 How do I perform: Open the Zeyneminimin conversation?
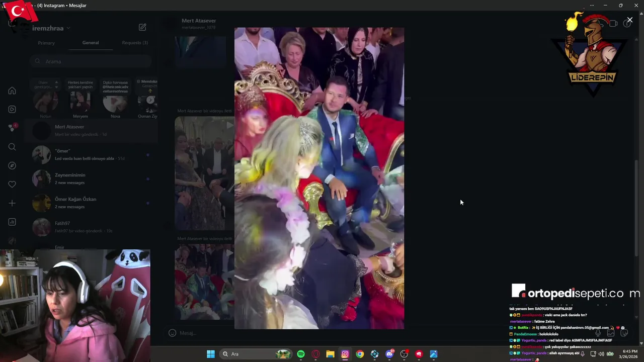(x=92, y=179)
